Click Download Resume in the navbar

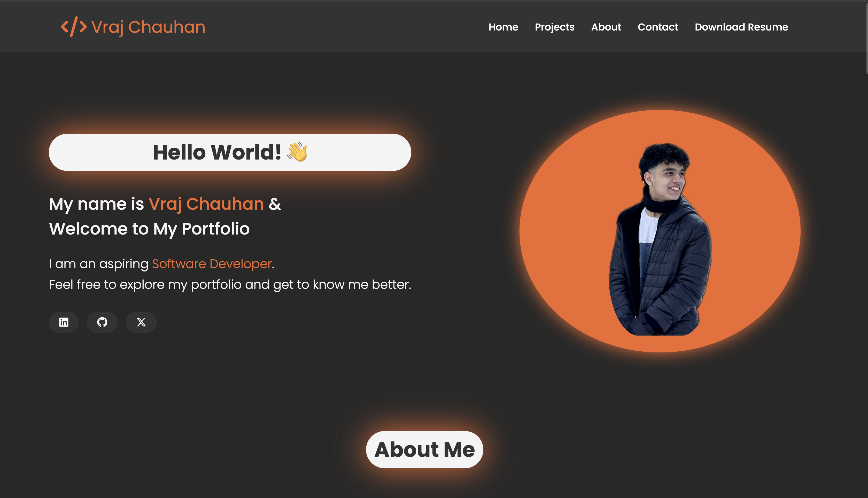(742, 27)
